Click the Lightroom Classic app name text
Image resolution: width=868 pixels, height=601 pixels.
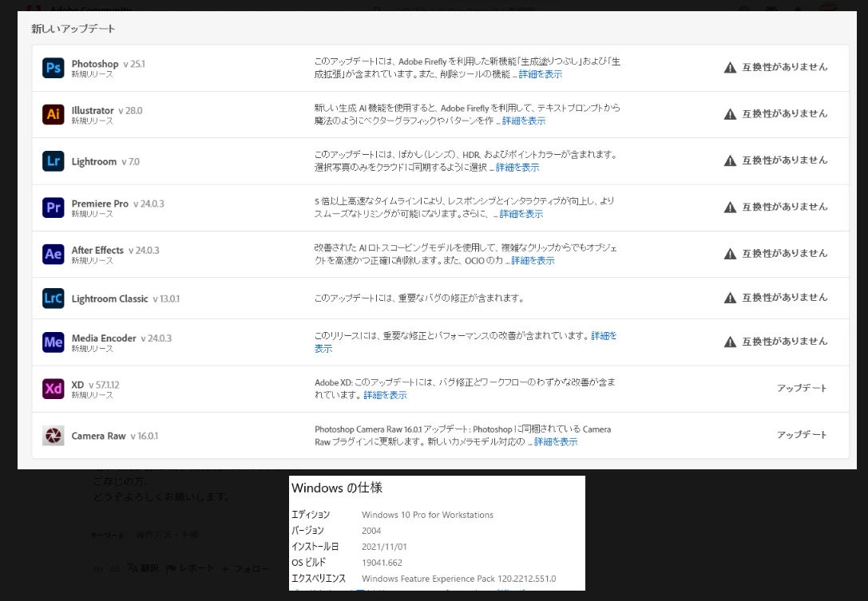[x=109, y=299]
